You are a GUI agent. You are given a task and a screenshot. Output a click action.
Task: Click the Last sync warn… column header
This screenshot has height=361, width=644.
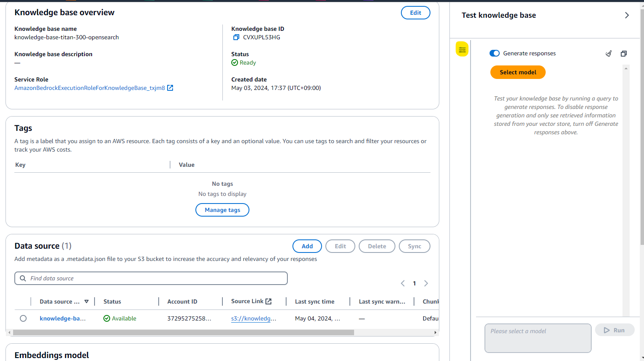[x=382, y=301]
